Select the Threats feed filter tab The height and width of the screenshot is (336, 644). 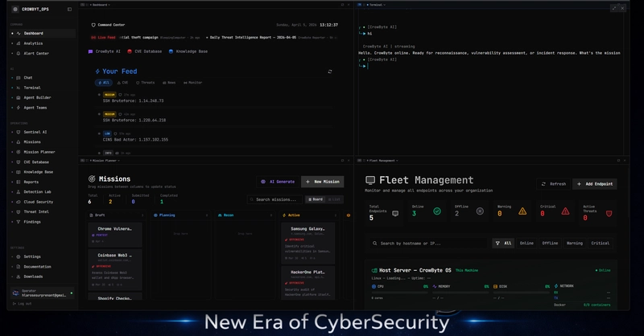click(146, 83)
